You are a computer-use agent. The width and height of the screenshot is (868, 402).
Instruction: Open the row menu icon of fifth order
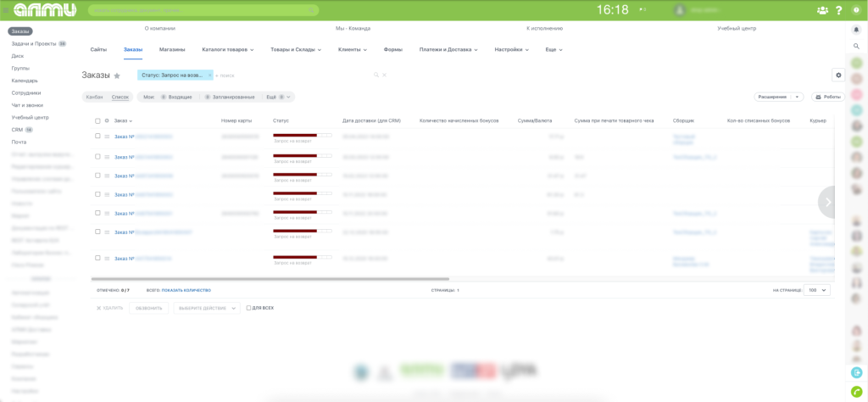107,213
